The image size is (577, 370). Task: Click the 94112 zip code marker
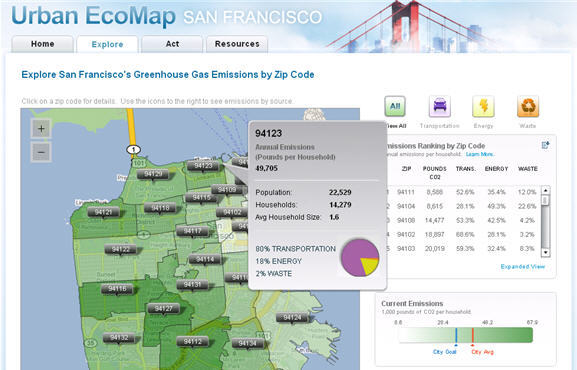(x=193, y=342)
